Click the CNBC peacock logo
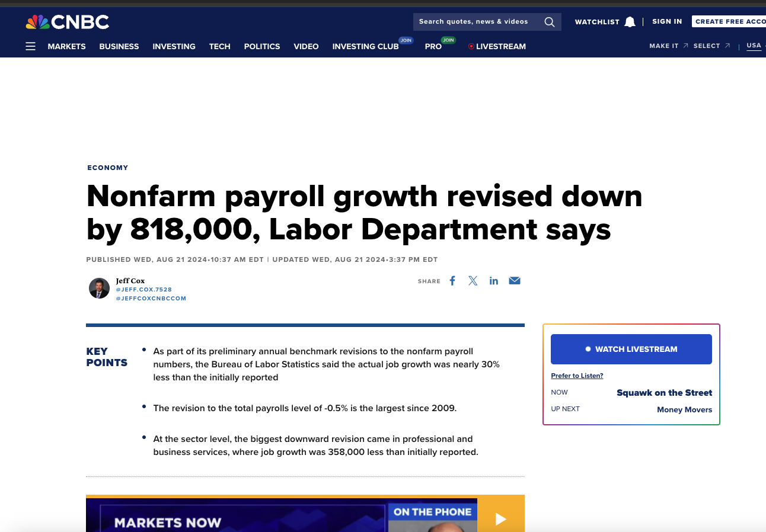The height and width of the screenshot is (532, 766). click(67, 22)
